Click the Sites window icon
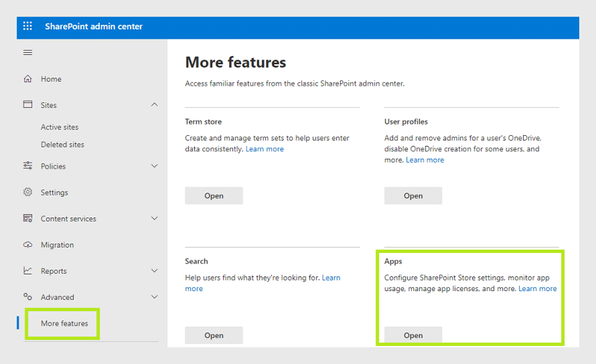Viewport: 596px width, 364px height. point(27,104)
